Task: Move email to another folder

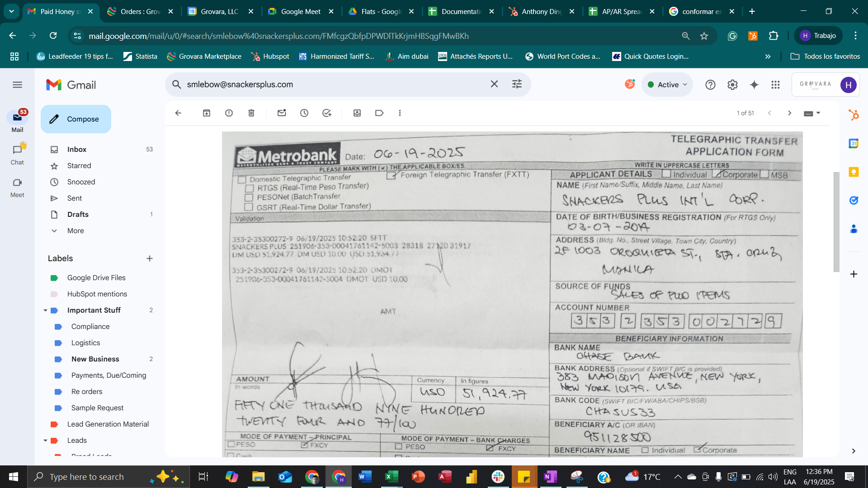Action: (357, 113)
